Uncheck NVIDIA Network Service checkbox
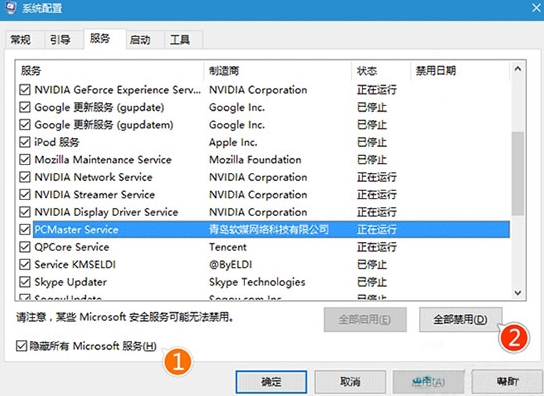 point(25,177)
